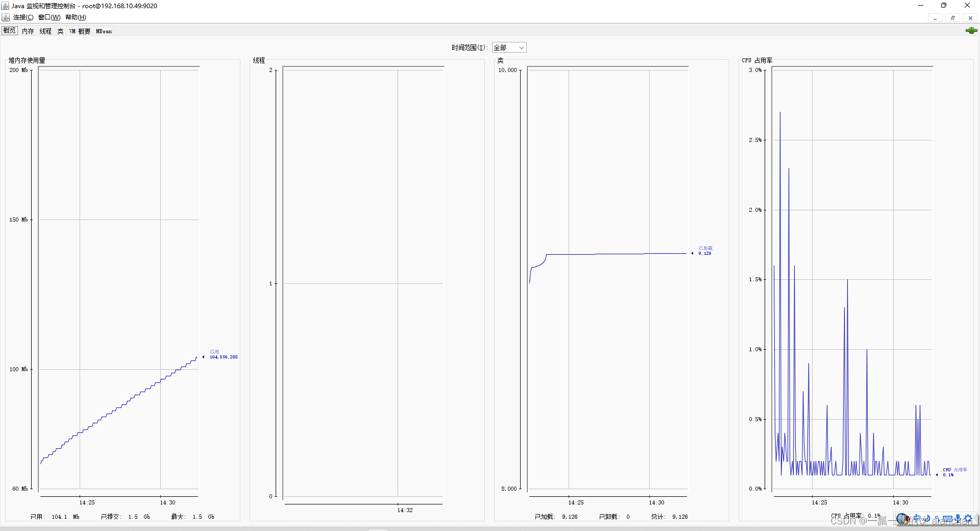
Task: Click the Sogou input method logo
Action: coord(902,519)
